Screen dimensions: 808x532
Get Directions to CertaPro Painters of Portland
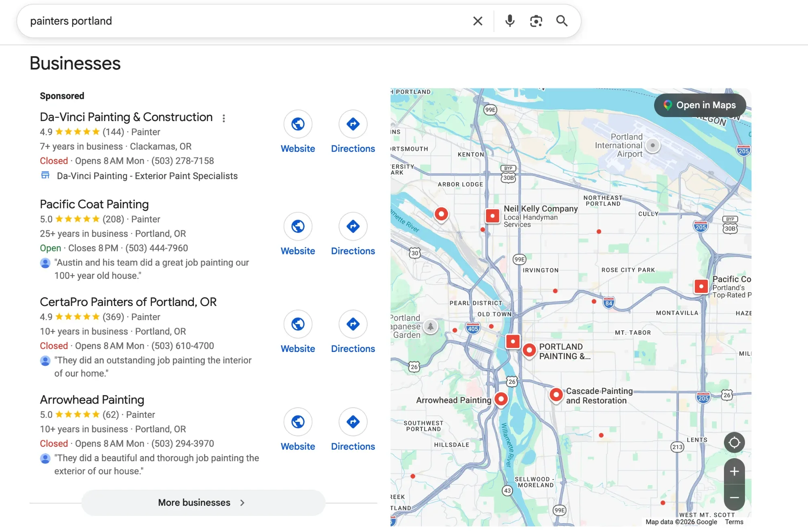[353, 324]
